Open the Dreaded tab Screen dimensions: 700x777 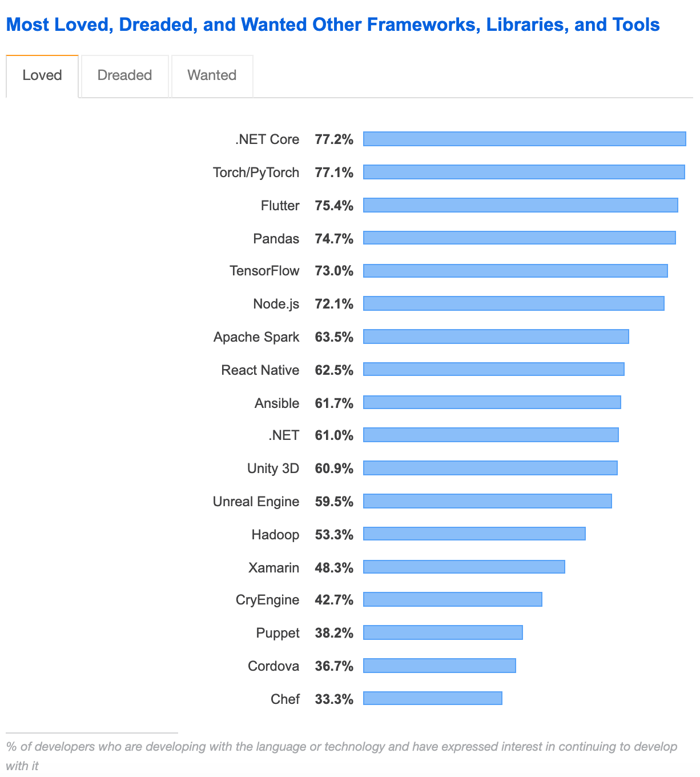(x=124, y=75)
